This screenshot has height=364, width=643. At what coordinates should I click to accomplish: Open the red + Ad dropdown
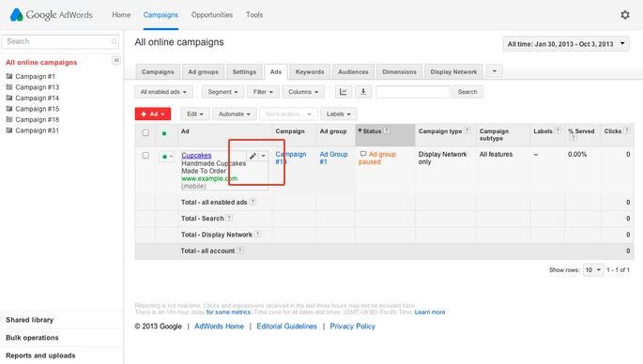point(153,114)
